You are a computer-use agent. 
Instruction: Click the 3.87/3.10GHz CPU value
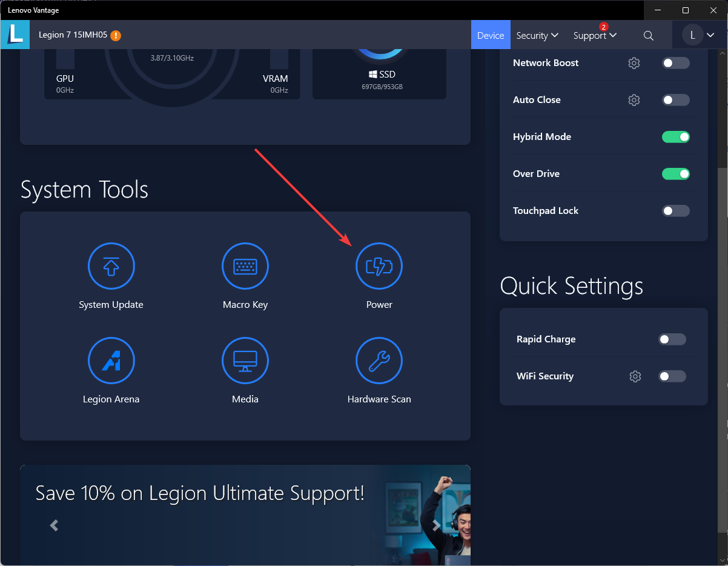(172, 58)
